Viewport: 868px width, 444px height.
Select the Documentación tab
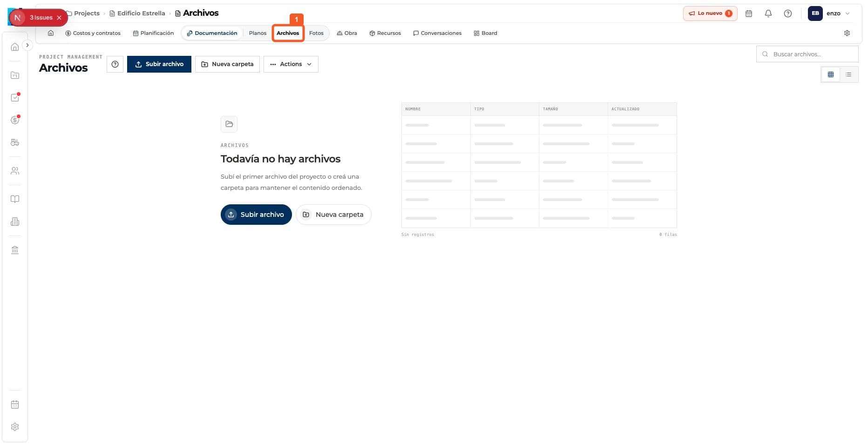click(212, 33)
